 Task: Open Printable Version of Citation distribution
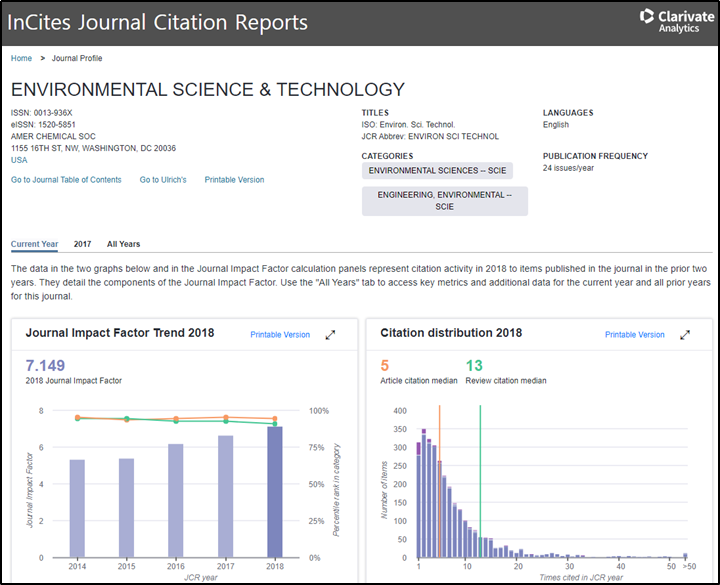[635, 335]
